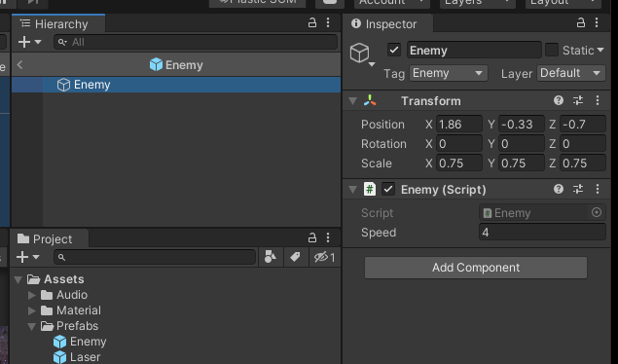This screenshot has height=364, width=618.
Task: Collapse the Prefabs folder
Action: pyautogui.click(x=32, y=327)
